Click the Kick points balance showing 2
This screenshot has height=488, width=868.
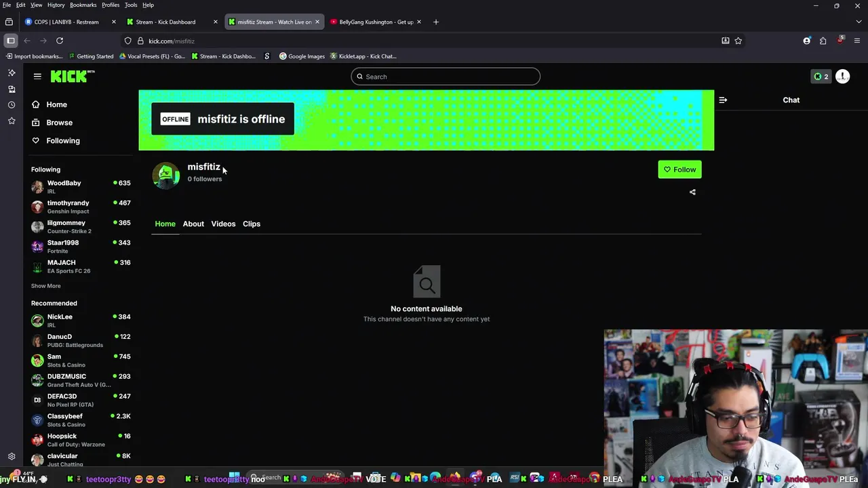[x=821, y=77]
